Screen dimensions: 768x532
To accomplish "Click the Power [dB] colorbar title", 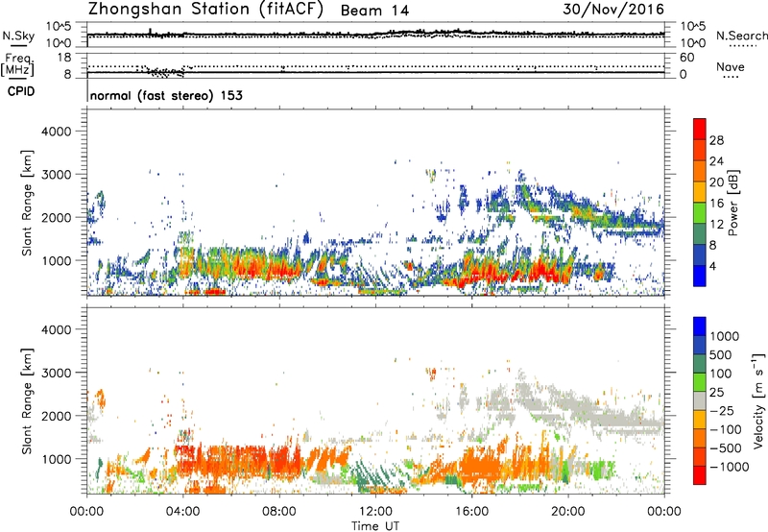I will coord(732,203).
